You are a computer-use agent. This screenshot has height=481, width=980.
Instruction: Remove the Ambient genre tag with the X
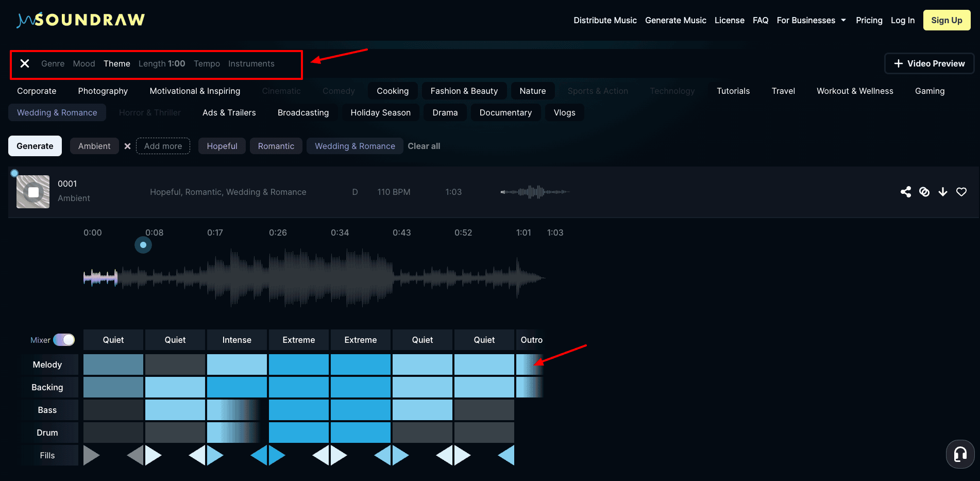(127, 146)
